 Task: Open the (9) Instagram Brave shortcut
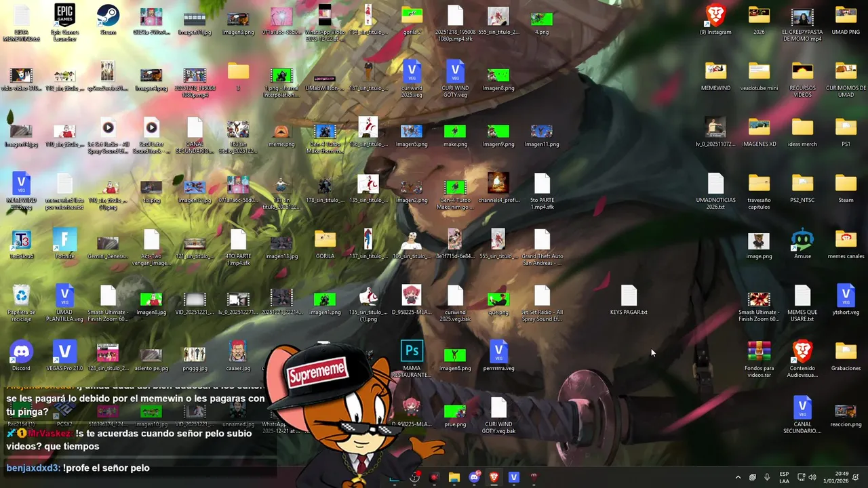[x=715, y=19]
